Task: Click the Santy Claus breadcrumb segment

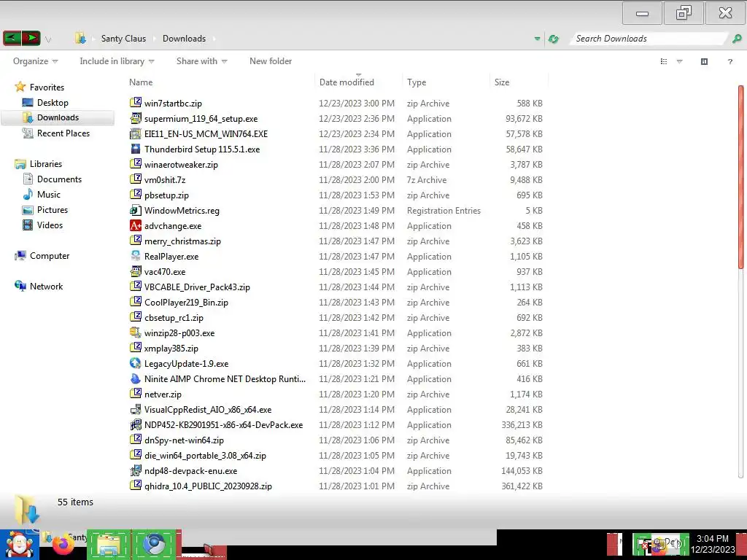Action: (x=123, y=39)
